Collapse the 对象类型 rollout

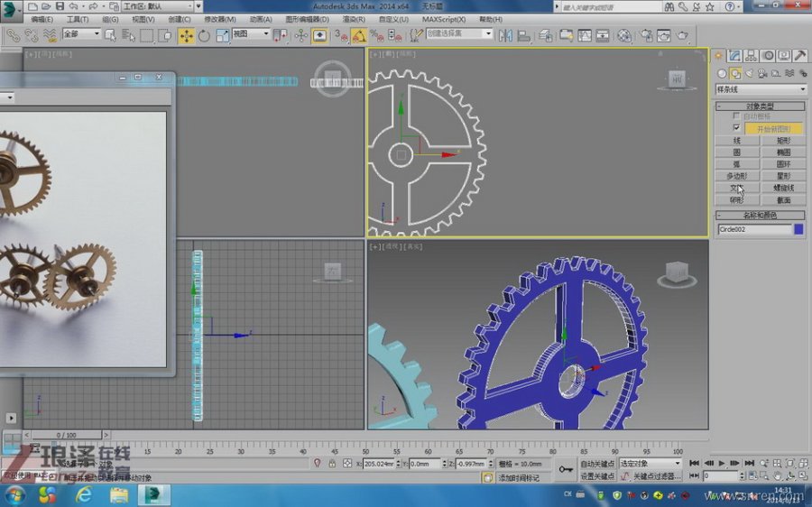pyautogui.click(x=760, y=106)
